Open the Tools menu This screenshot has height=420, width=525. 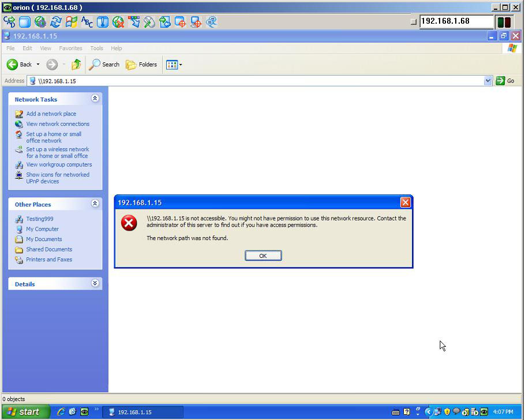click(x=97, y=48)
